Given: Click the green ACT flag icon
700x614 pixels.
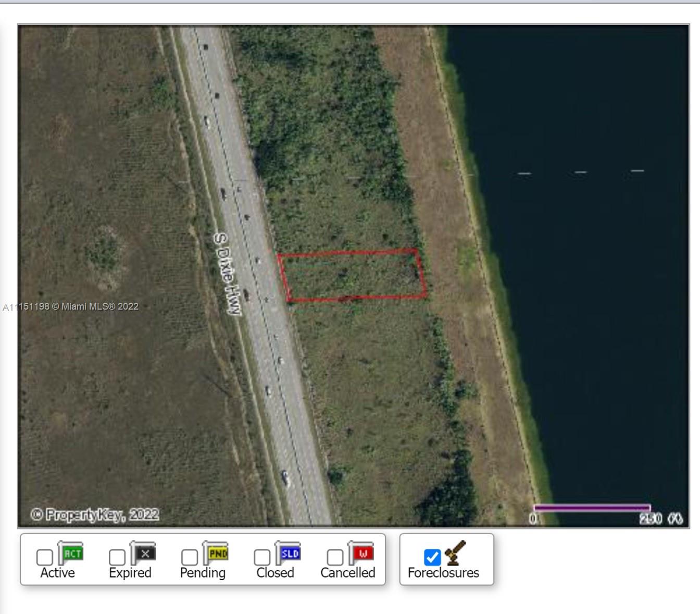Looking at the screenshot, I should point(71,553).
